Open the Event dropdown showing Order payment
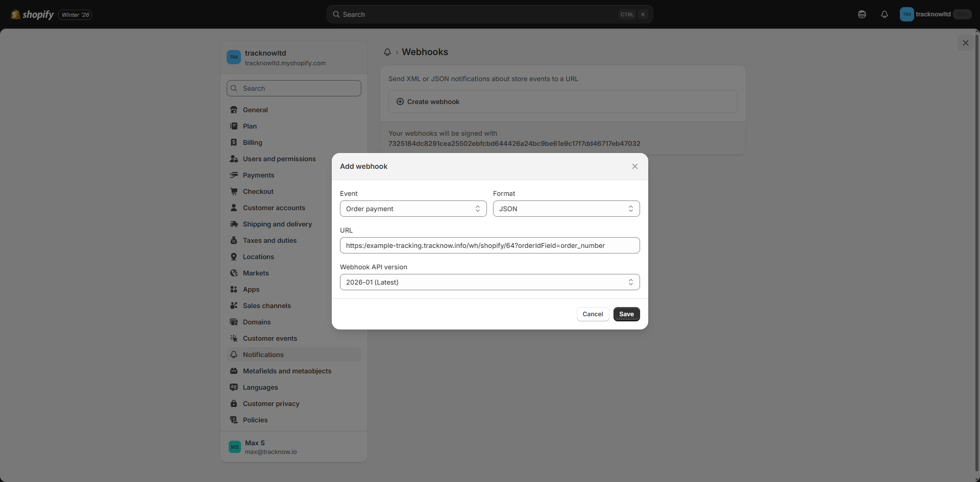 [413, 209]
